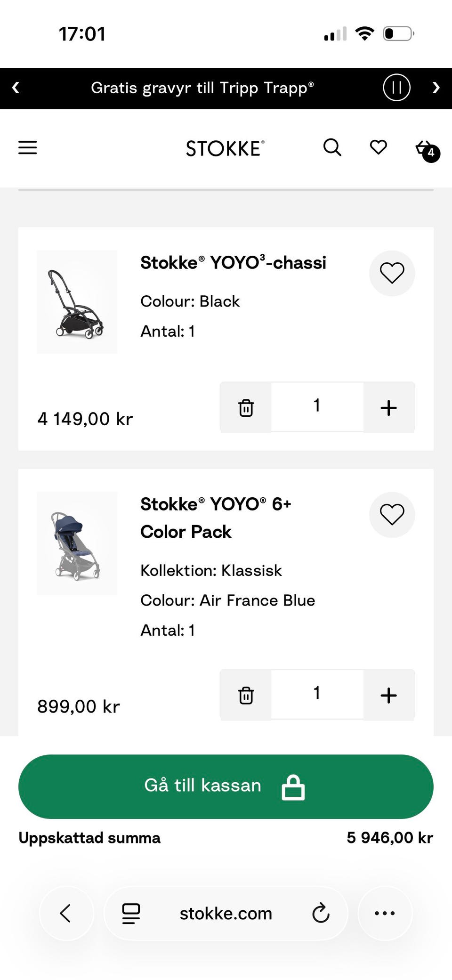The height and width of the screenshot is (980, 452).
Task: Open browser tabs overview icon
Action: (131, 913)
